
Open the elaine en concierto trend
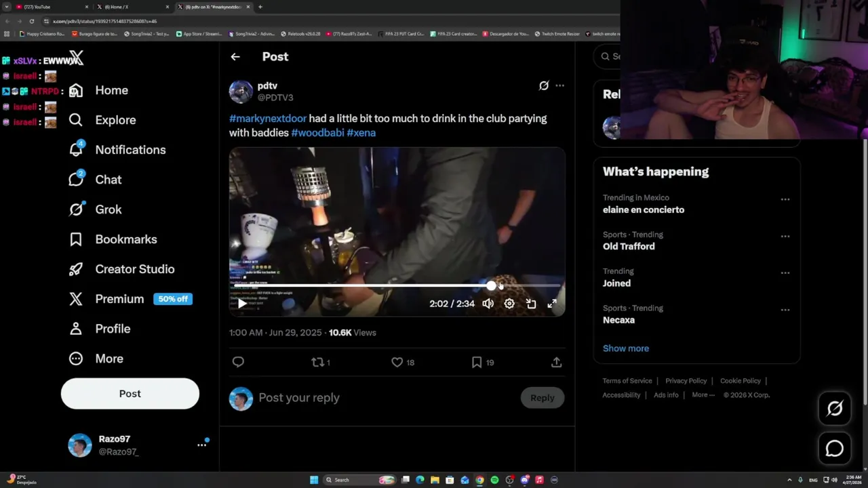[644, 210]
